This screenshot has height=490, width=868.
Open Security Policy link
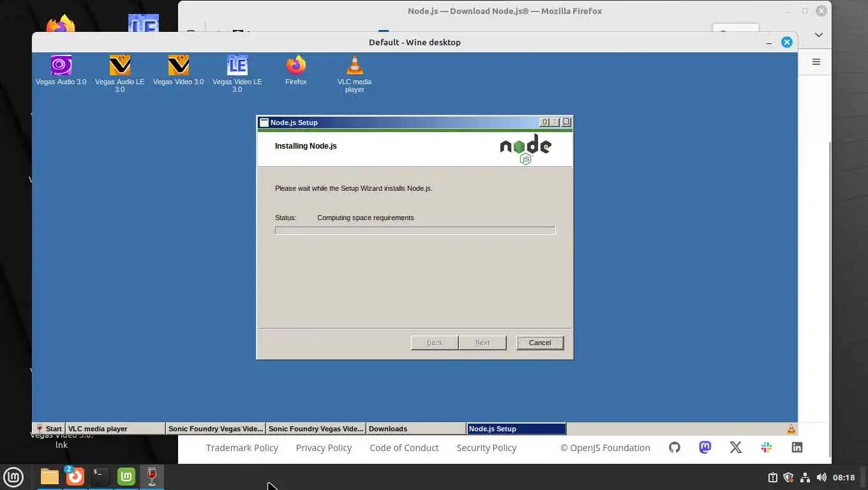(x=486, y=448)
